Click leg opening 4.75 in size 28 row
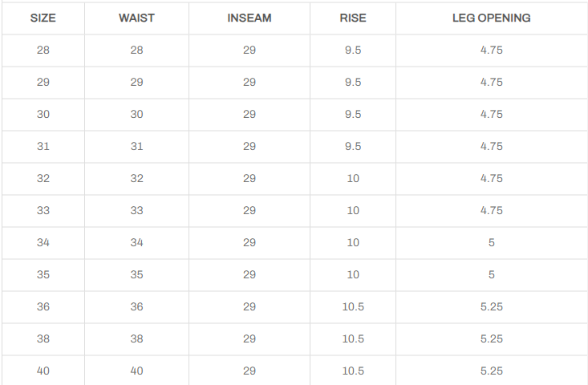Viewport: 588px width, 385px height. [491, 50]
